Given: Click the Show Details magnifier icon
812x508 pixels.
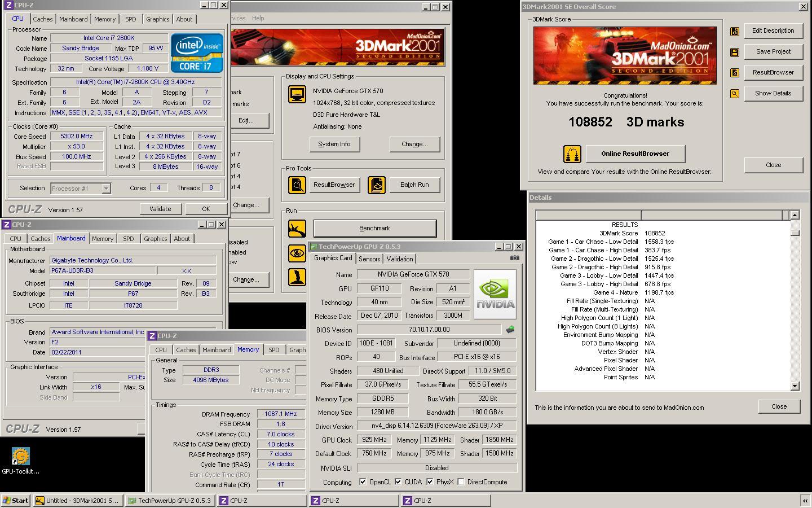Looking at the screenshot, I should [x=735, y=94].
